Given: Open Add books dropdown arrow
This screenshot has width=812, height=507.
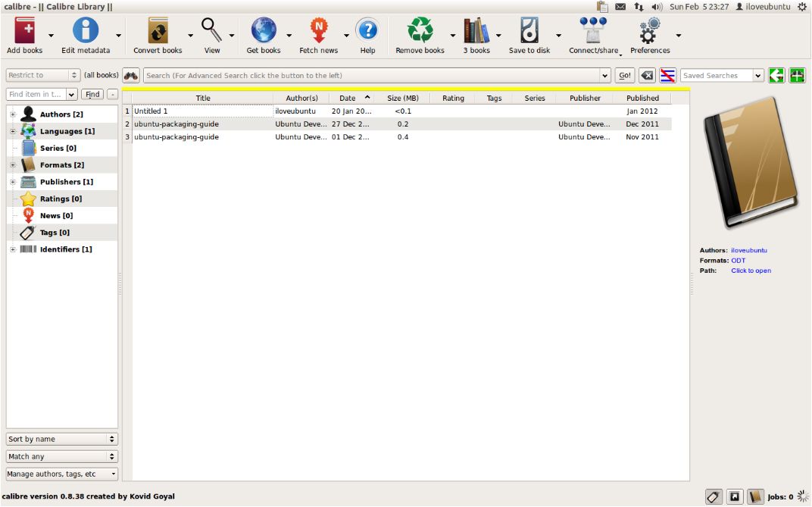Looking at the screenshot, I should click(51, 36).
